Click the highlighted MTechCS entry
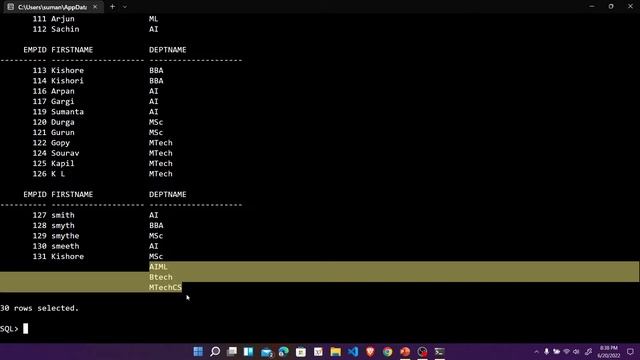Screen dimensions: 640x360 coord(165,287)
